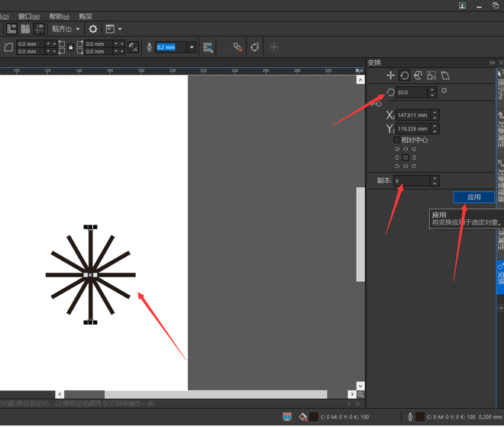Select the Rotate transform icon

click(x=405, y=76)
